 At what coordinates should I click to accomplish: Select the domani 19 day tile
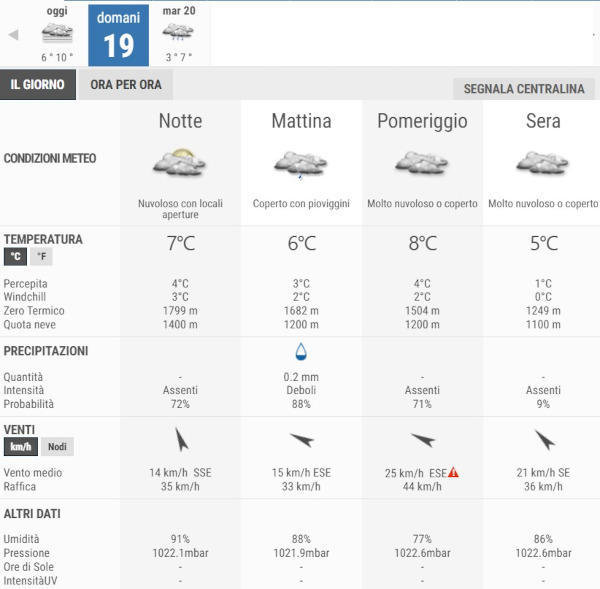coord(118,35)
